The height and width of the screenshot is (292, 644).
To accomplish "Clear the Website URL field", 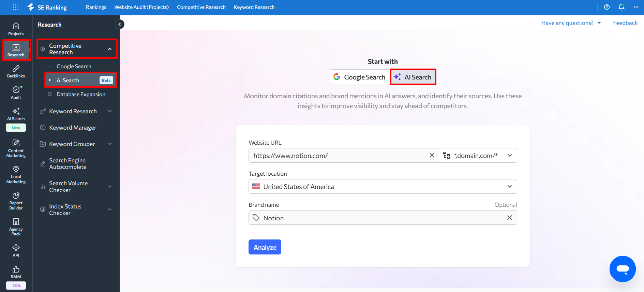I will [x=432, y=155].
